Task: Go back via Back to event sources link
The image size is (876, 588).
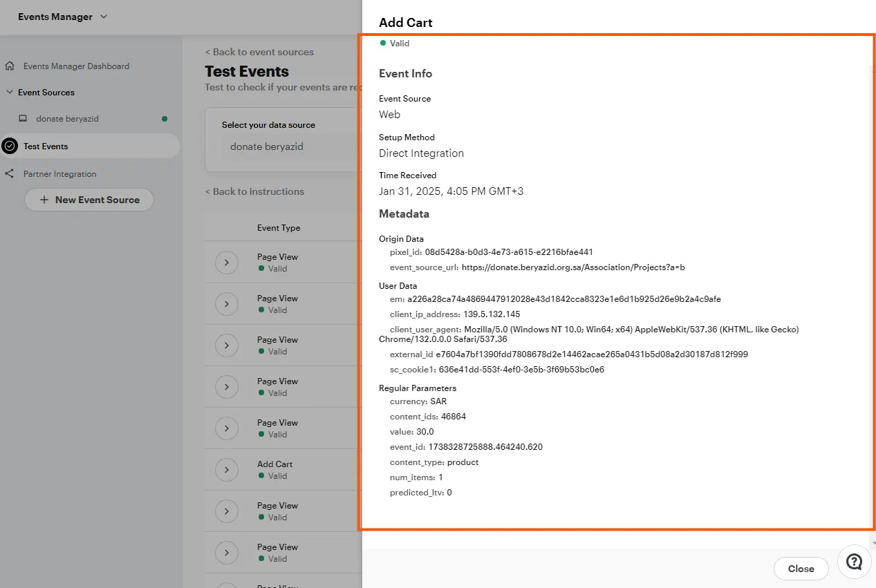Action: tap(259, 52)
